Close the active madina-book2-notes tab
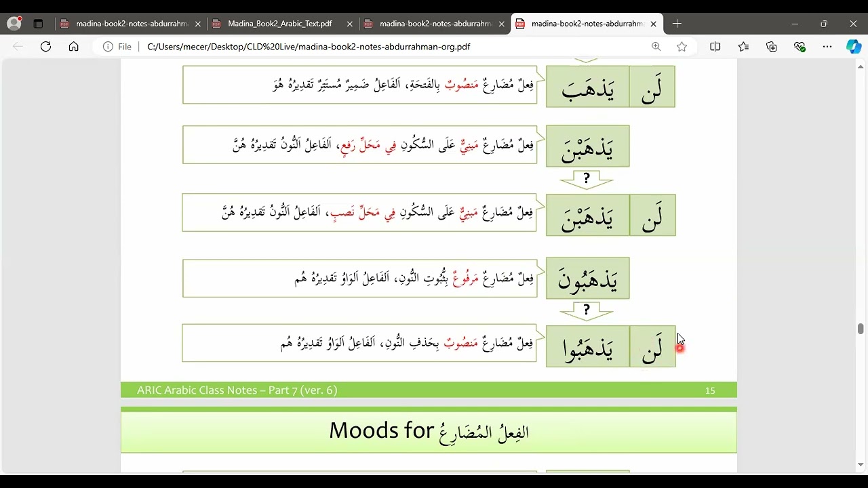 click(654, 24)
